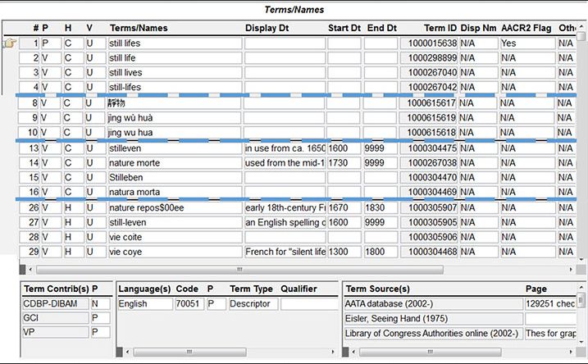Select the CDBP-DIBAM term contributor
This screenshot has height=364, width=588.
click(56, 303)
